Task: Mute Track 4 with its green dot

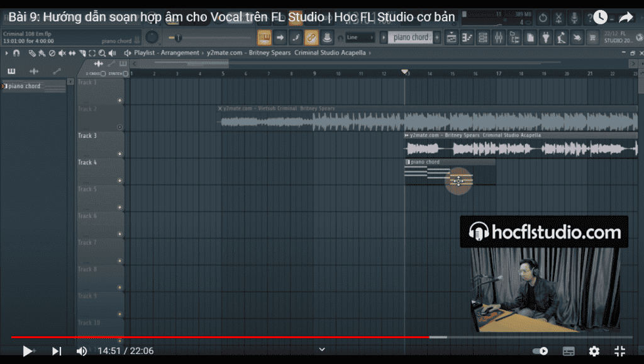Action: 120,181
